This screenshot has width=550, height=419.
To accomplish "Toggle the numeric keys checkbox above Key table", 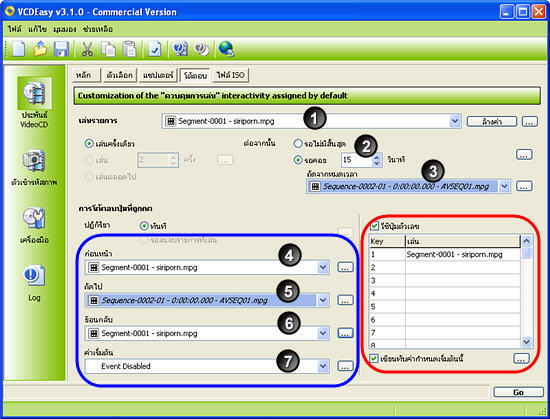I will click(x=375, y=226).
